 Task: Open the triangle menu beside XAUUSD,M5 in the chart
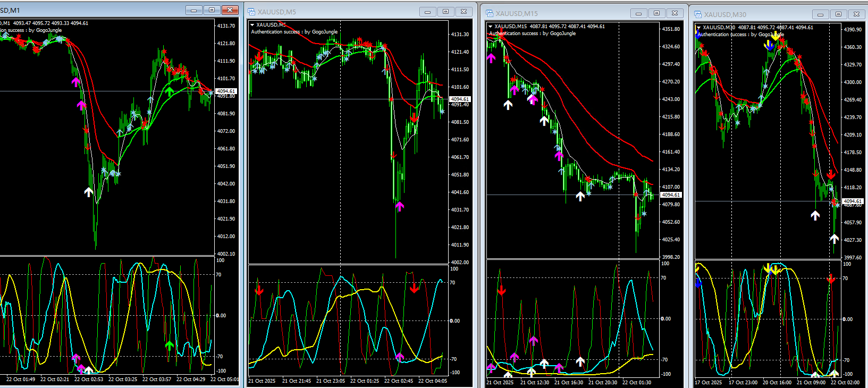pos(252,25)
